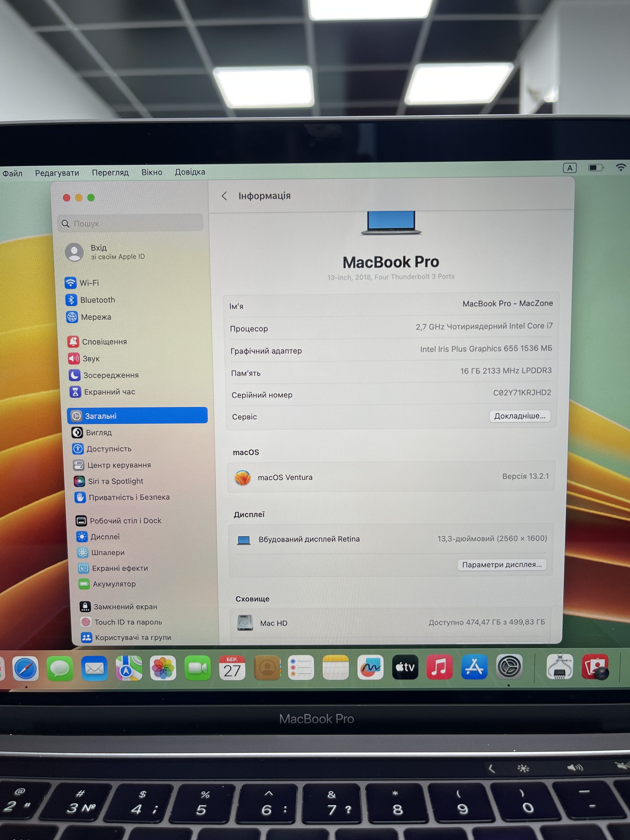
Task: Open Екранний час settings
Action: point(102,392)
